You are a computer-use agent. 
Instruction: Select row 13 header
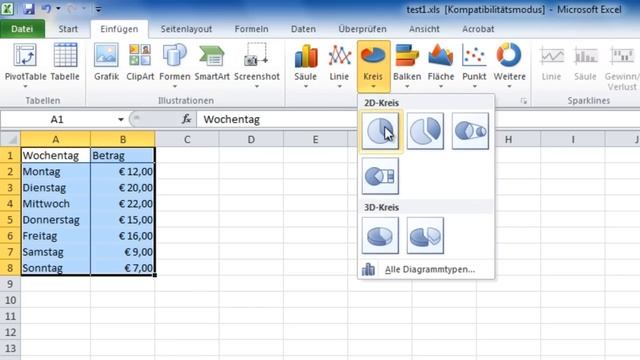(10, 348)
